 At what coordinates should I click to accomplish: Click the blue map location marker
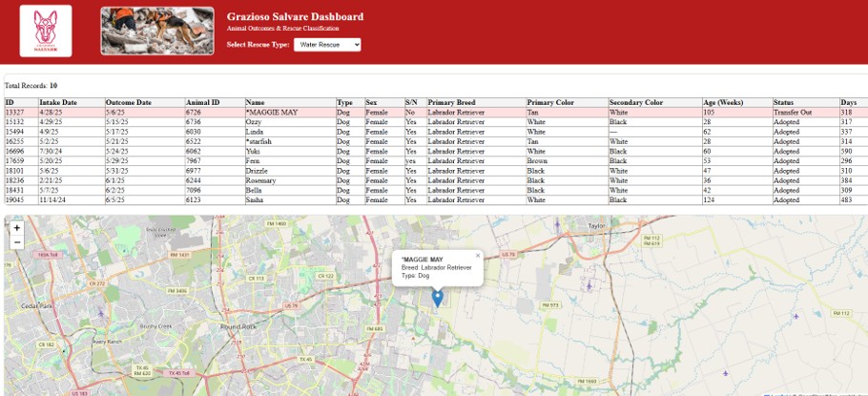click(x=438, y=298)
